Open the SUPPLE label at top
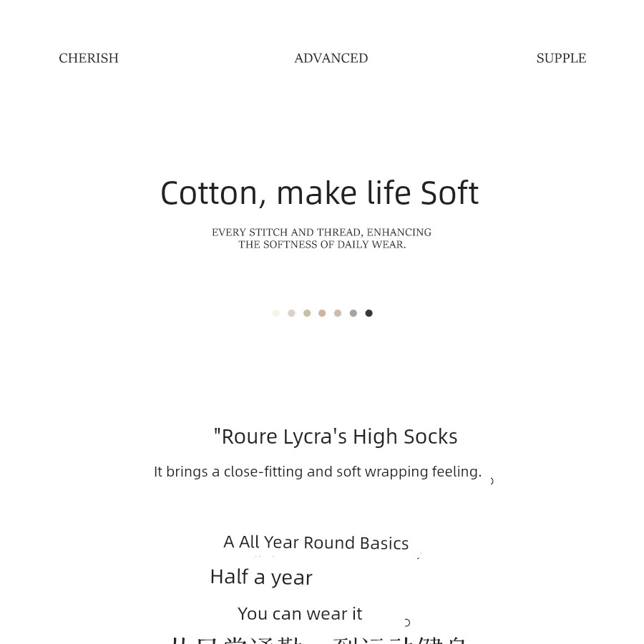 coord(561,58)
